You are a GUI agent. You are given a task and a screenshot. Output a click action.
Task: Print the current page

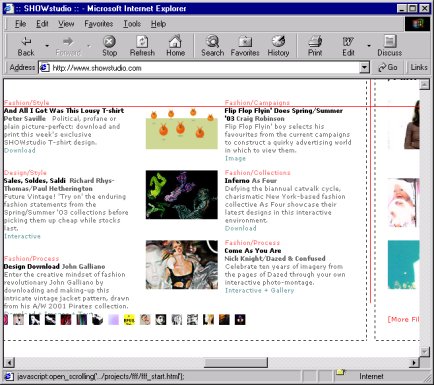tap(315, 46)
